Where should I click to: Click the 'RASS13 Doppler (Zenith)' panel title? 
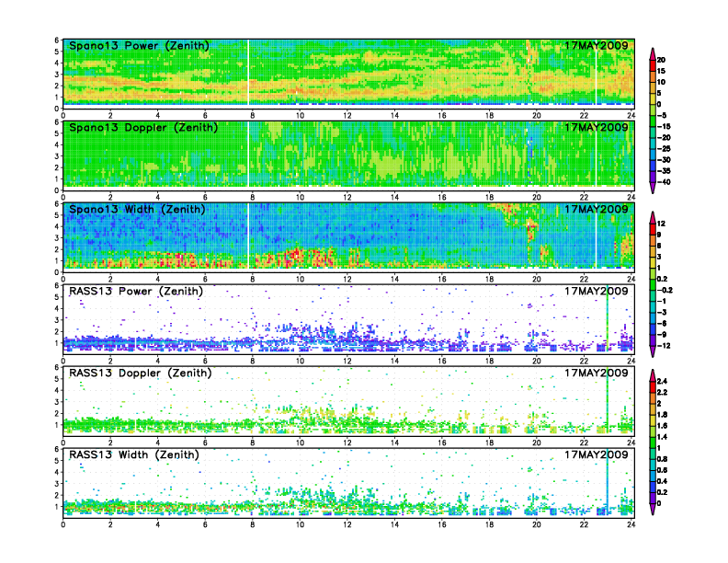(141, 373)
